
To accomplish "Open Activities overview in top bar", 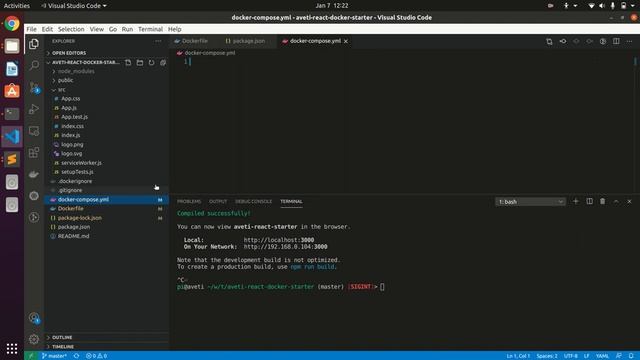I will (17, 6).
